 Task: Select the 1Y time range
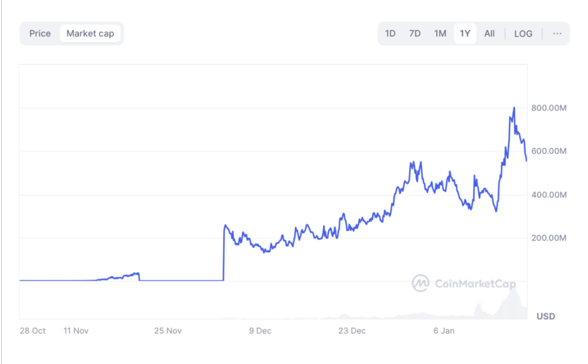pyautogui.click(x=465, y=34)
